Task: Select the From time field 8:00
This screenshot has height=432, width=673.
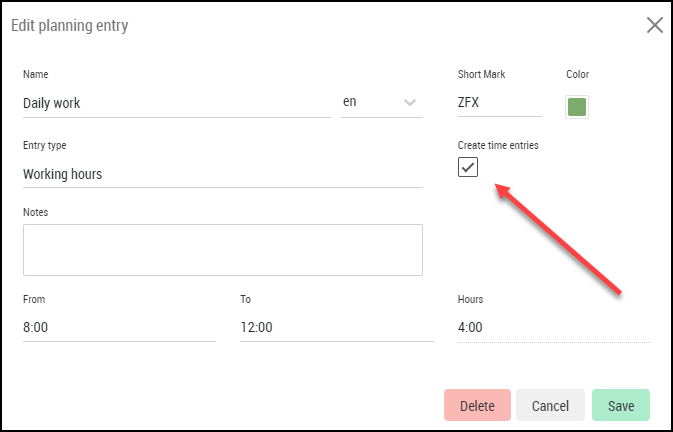Action: click(x=119, y=328)
